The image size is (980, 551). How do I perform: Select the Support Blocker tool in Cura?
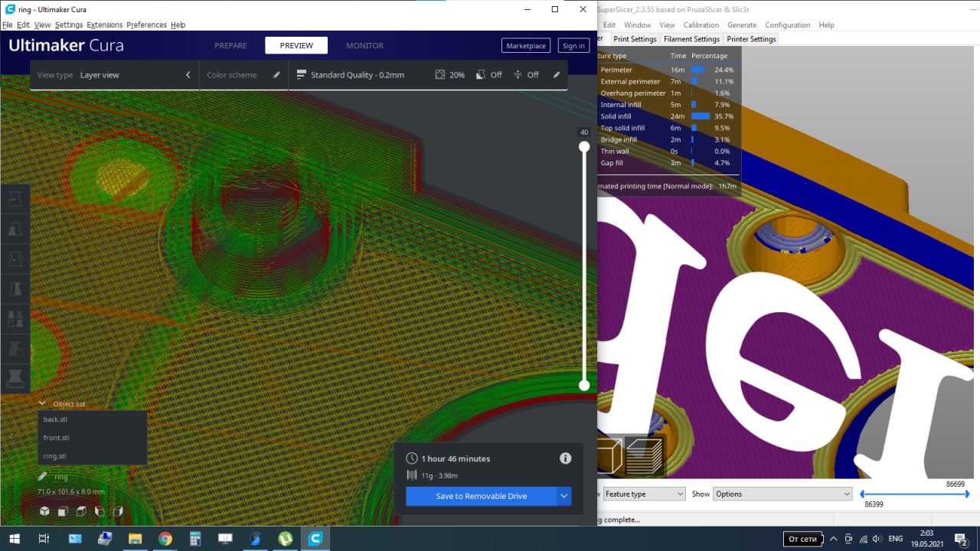click(15, 348)
